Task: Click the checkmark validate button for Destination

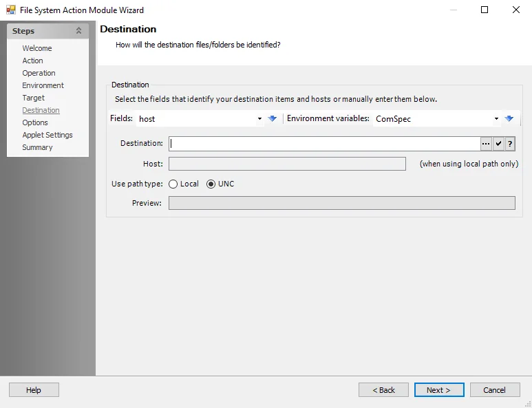Action: (498, 144)
